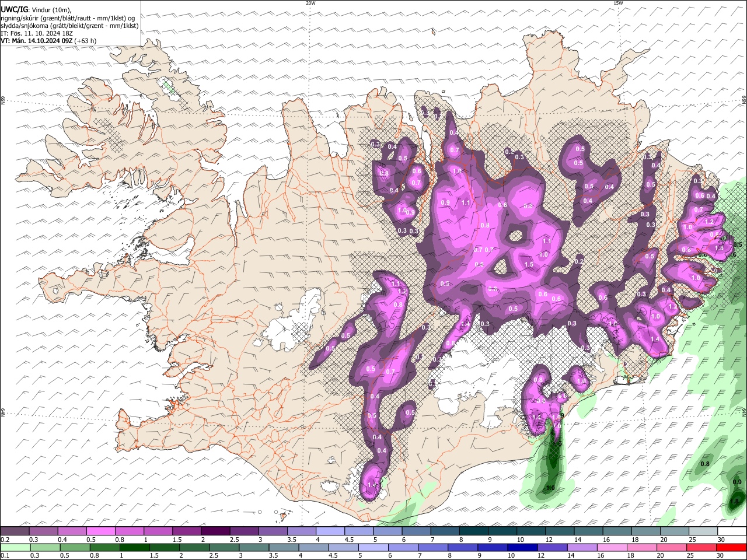Click the 20 label on the lower rain scale
This screenshot has width=747, height=560.
[661, 555]
